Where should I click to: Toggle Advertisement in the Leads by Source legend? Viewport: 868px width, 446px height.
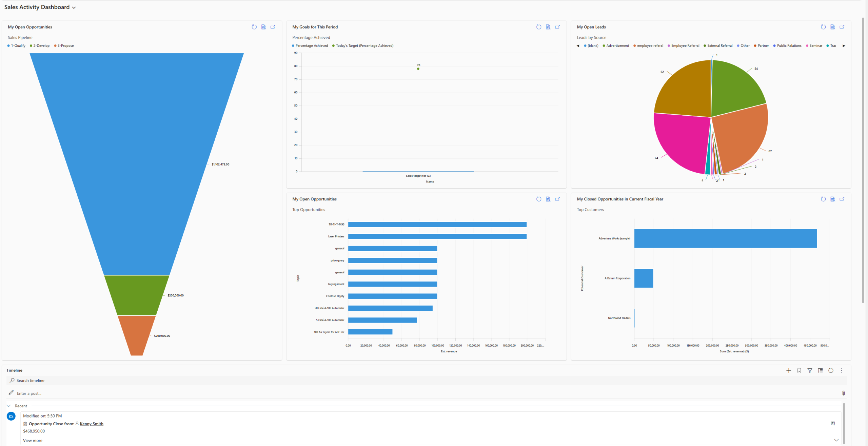pyautogui.click(x=617, y=45)
